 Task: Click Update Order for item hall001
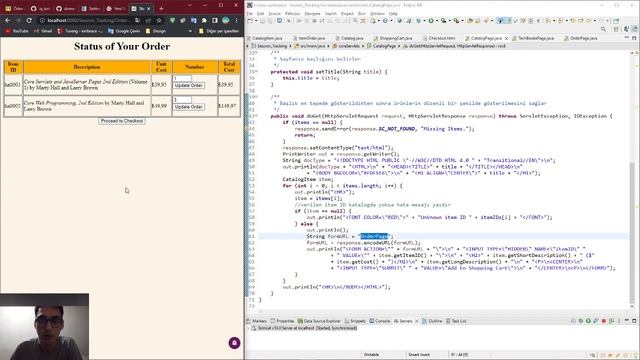coord(189,85)
